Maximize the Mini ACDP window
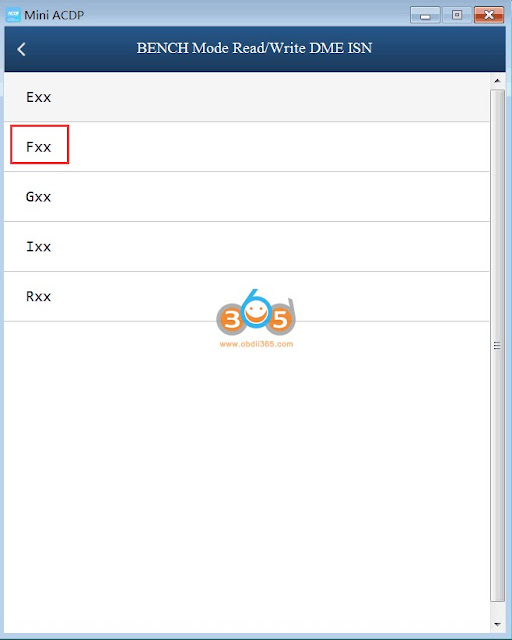The image size is (512, 640). 457,15
